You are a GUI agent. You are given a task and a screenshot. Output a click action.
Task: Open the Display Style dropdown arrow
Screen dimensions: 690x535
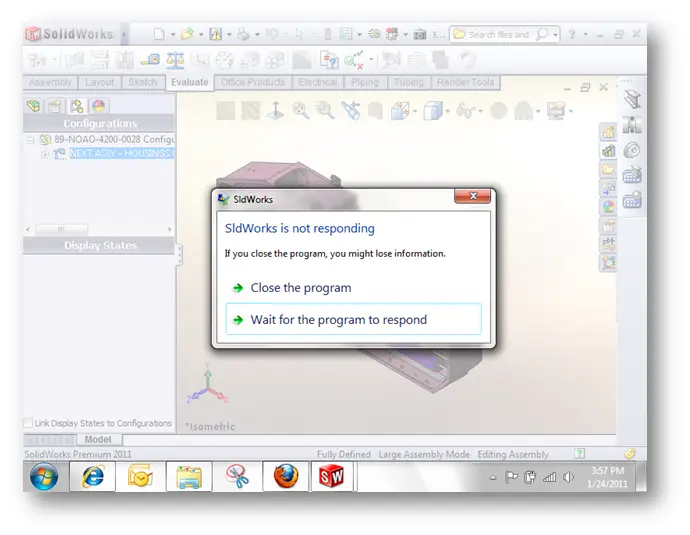448,111
